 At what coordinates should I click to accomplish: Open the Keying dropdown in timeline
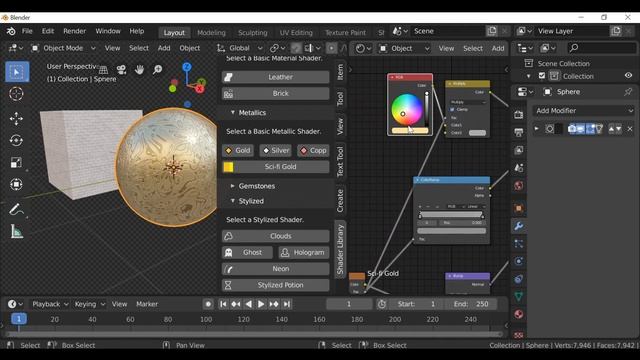(x=90, y=304)
